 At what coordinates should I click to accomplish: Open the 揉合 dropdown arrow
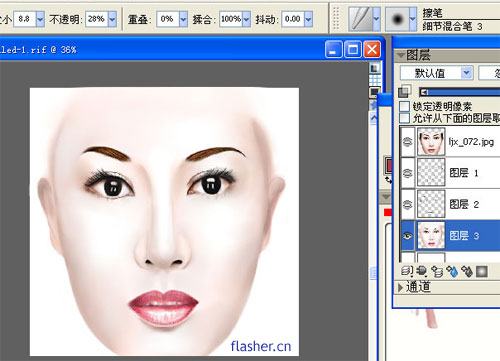click(x=246, y=19)
